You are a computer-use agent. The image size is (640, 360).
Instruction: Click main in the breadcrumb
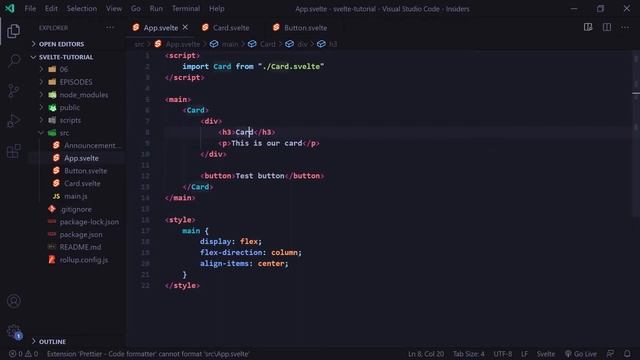[x=230, y=44]
